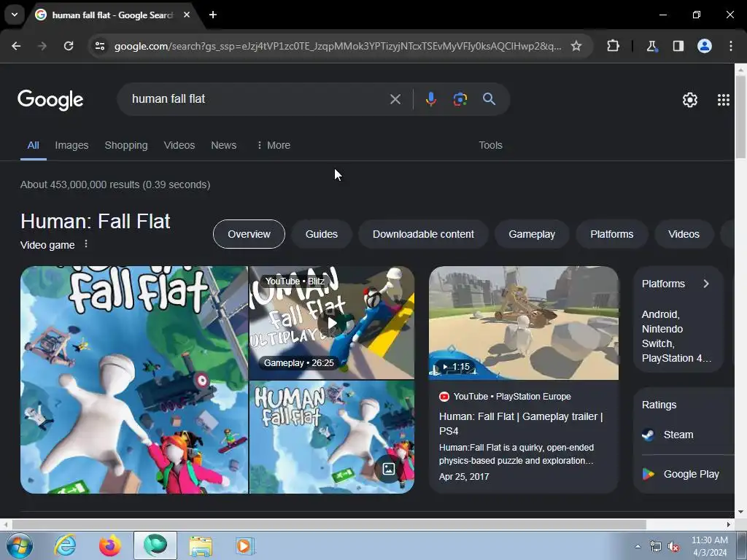Bookmark this page with the star
Image resolution: width=747 pixels, height=560 pixels.
coord(576,46)
